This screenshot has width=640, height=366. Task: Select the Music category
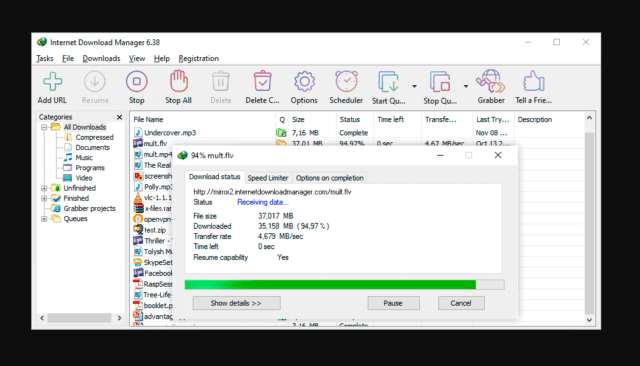pos(84,157)
